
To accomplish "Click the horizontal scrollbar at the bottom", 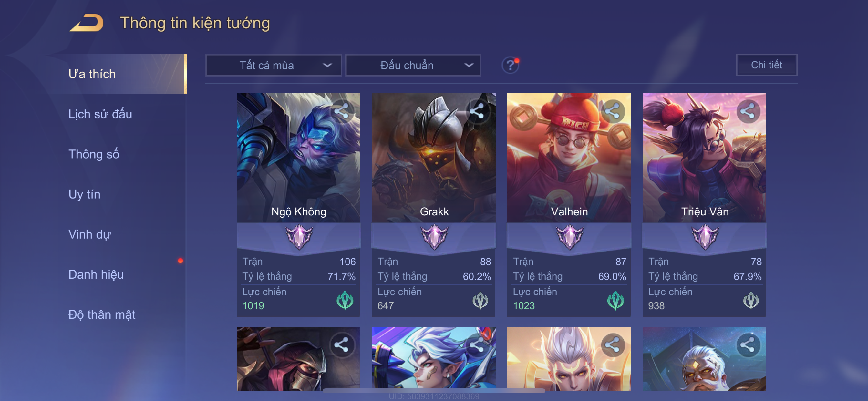I will 434,391.
